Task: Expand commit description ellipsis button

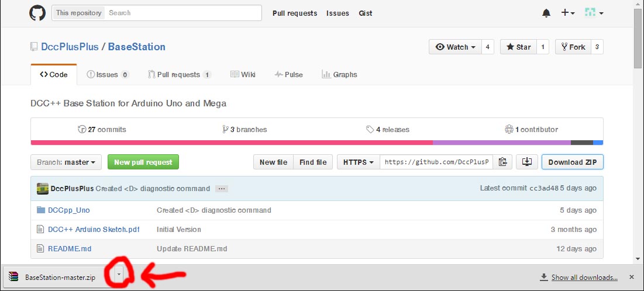Action: [222, 189]
